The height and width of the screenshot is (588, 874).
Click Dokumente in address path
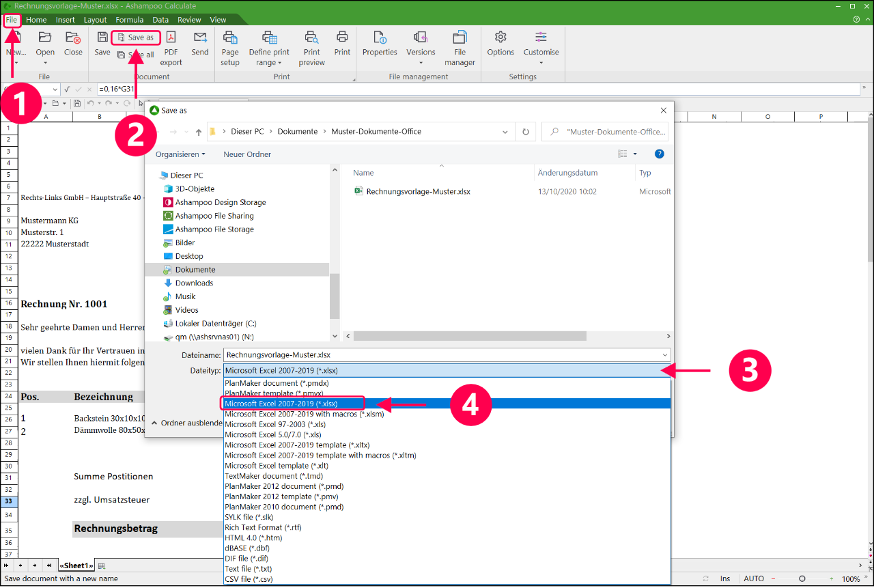click(298, 132)
